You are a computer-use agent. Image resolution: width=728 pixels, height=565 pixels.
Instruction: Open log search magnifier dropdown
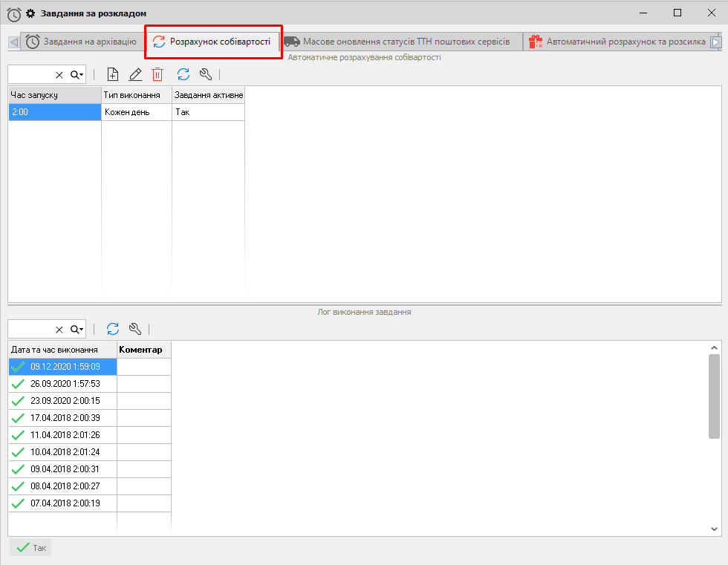[x=77, y=330]
